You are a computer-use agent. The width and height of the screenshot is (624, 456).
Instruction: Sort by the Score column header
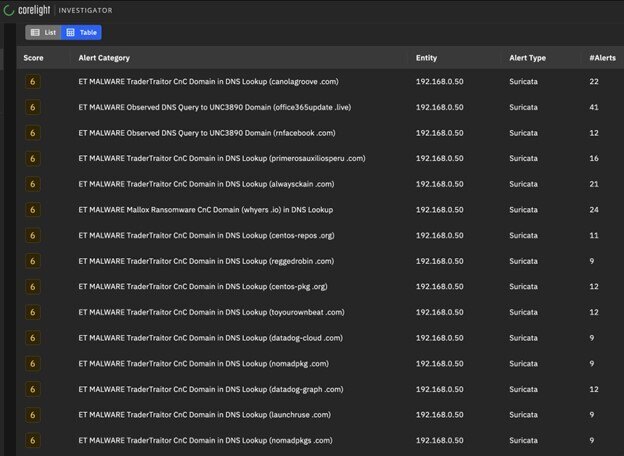[33, 58]
